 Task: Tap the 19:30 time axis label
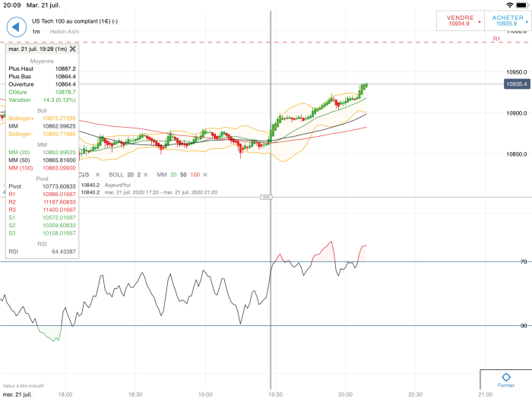tap(275, 394)
